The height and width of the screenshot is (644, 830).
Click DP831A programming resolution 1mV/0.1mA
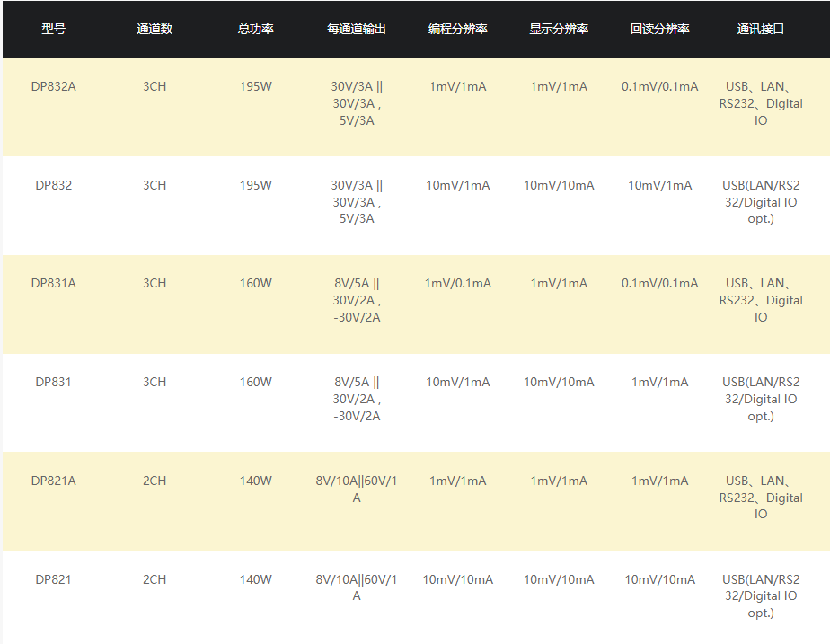pyautogui.click(x=458, y=283)
